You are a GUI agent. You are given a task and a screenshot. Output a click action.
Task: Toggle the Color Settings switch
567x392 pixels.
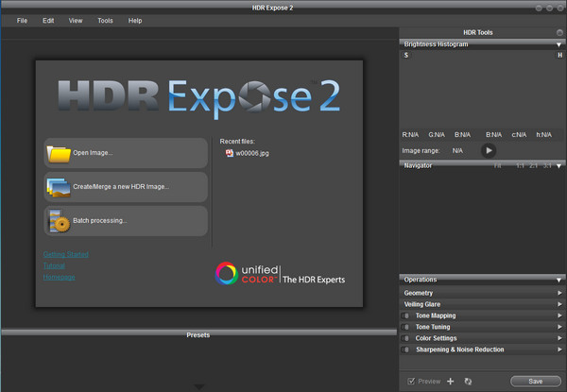(406, 338)
